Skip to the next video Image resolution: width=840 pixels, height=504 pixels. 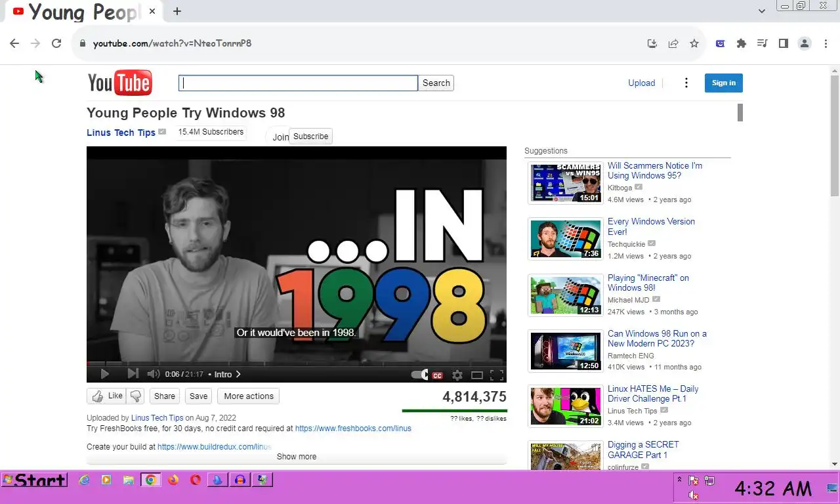pyautogui.click(x=133, y=374)
